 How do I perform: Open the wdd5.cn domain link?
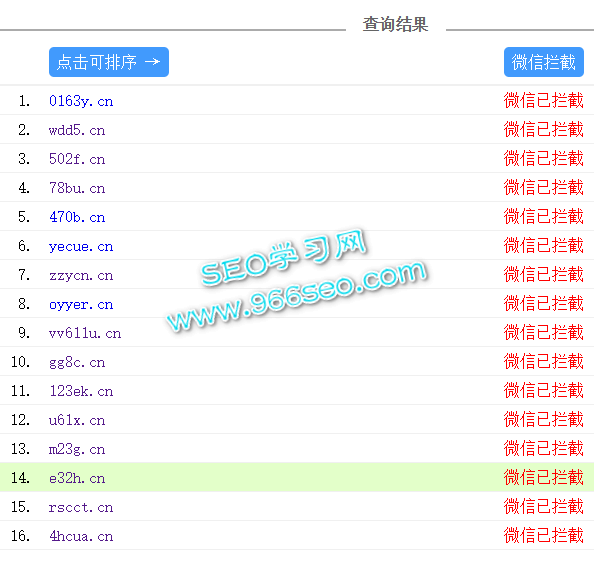[77, 130]
